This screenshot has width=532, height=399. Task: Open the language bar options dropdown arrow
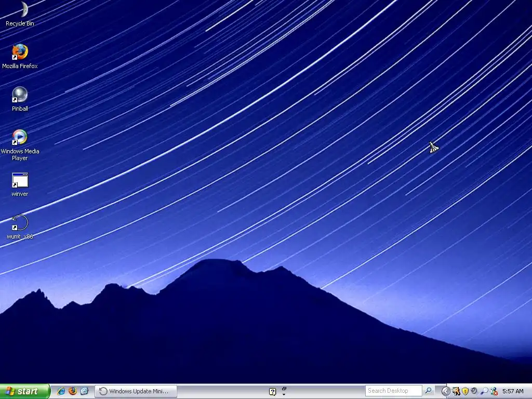pyautogui.click(x=284, y=395)
